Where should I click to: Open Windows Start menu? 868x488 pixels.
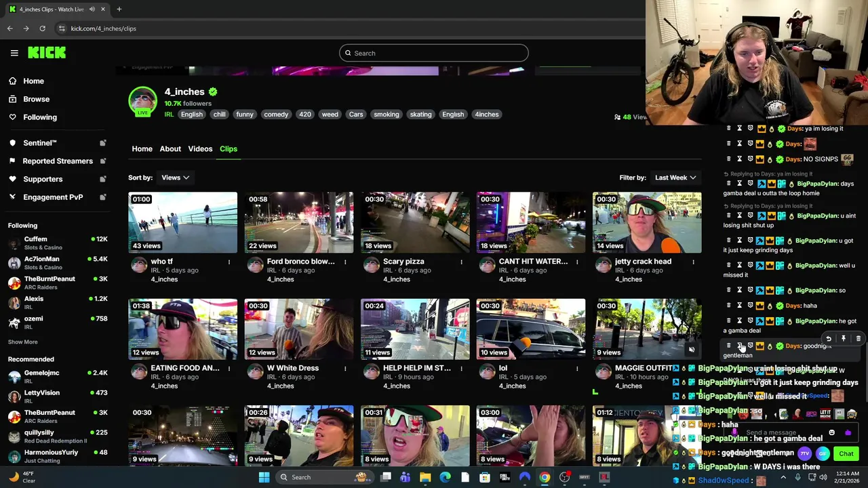point(264,477)
